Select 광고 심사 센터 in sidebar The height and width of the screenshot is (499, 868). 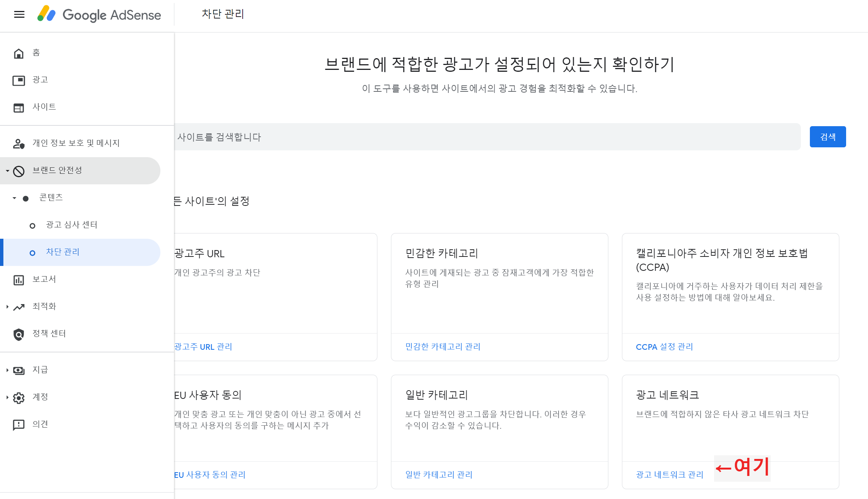coord(71,224)
